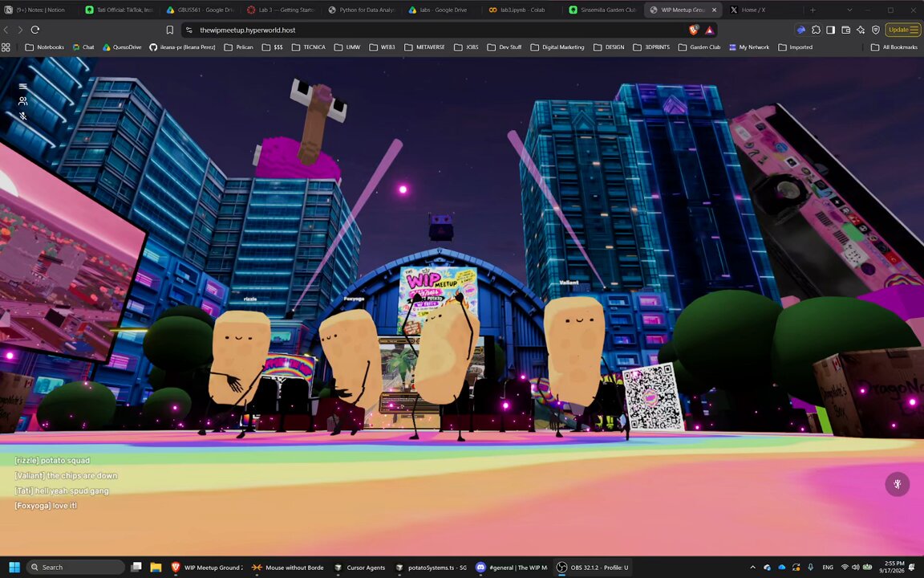Open the browser extensions puzzle icon
924x578 pixels.
click(816, 30)
